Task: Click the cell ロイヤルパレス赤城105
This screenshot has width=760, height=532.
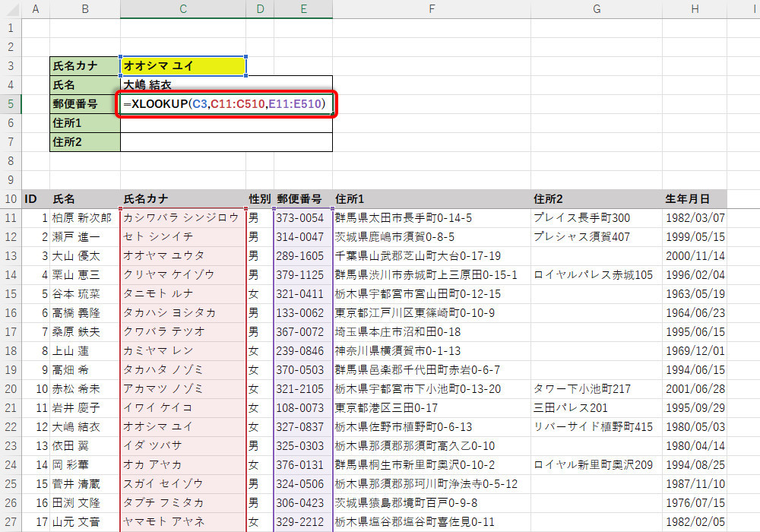Action: pyautogui.click(x=597, y=274)
